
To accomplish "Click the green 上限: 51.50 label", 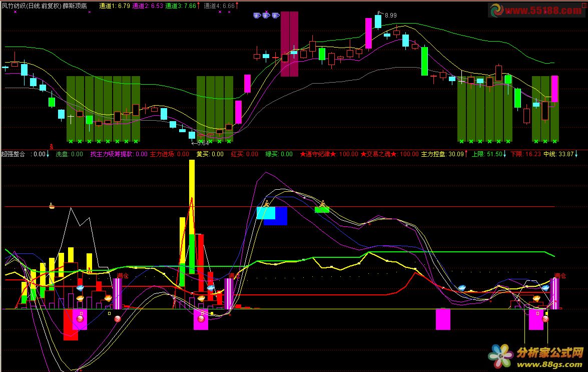I will [487, 154].
